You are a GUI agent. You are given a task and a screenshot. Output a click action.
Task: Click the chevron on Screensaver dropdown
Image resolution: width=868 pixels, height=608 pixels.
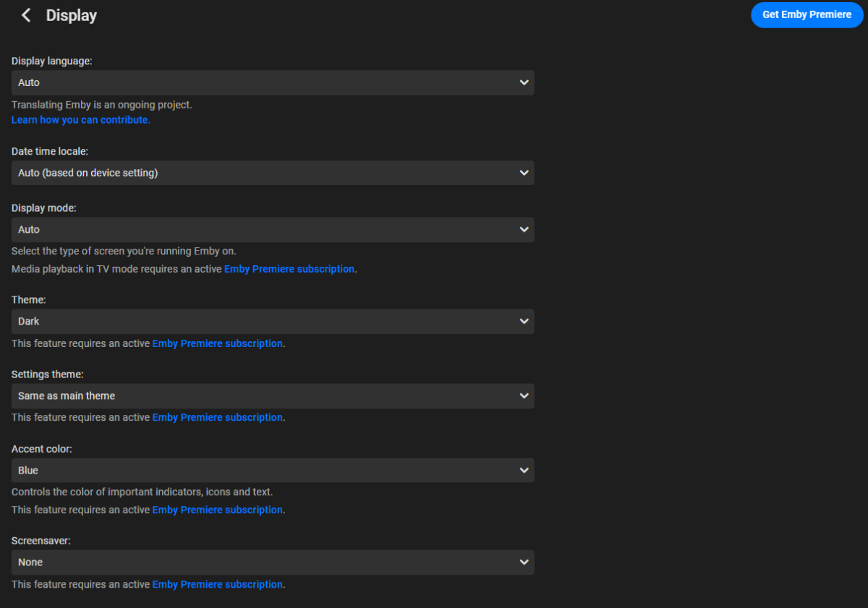click(524, 562)
